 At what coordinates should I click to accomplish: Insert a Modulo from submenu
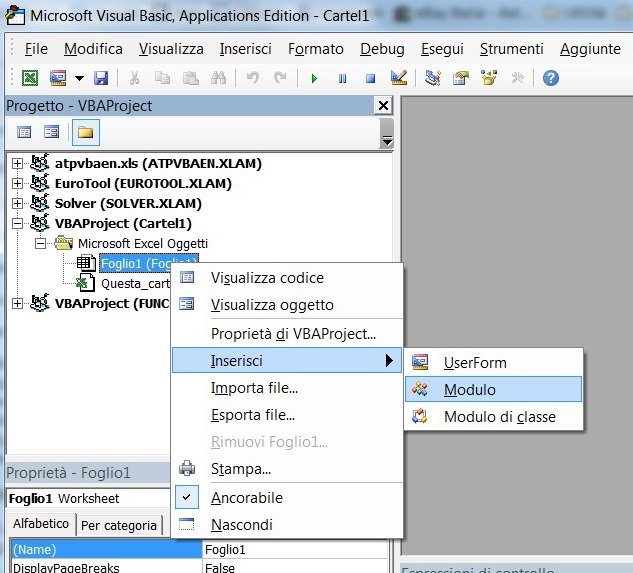click(x=493, y=389)
